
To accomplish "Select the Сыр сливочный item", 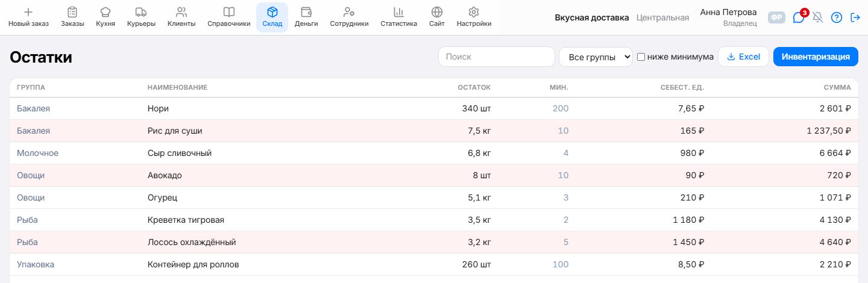I will [180, 153].
